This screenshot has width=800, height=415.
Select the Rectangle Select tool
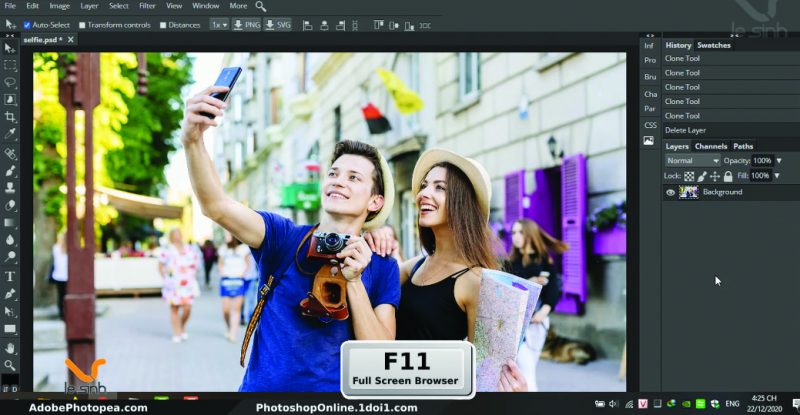(10, 65)
